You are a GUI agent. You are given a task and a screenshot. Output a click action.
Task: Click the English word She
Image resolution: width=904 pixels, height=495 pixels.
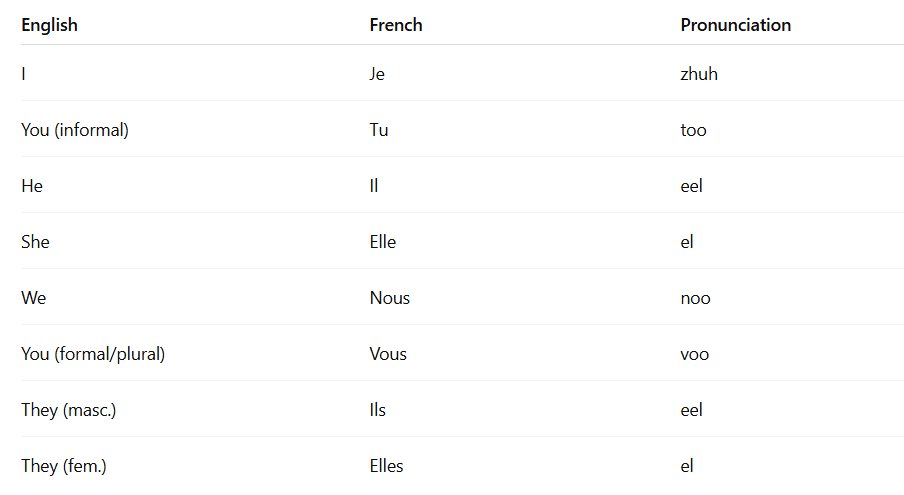(x=35, y=242)
